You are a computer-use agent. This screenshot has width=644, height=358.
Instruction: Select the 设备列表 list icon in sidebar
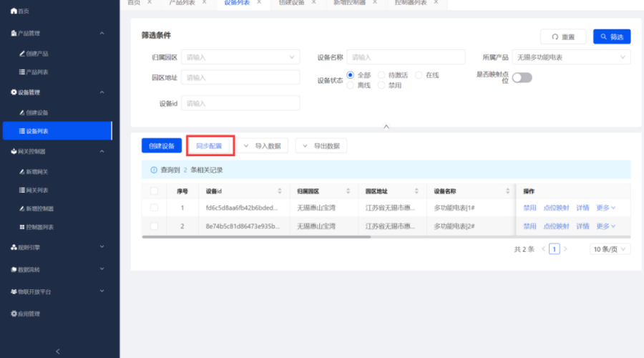[x=22, y=131]
